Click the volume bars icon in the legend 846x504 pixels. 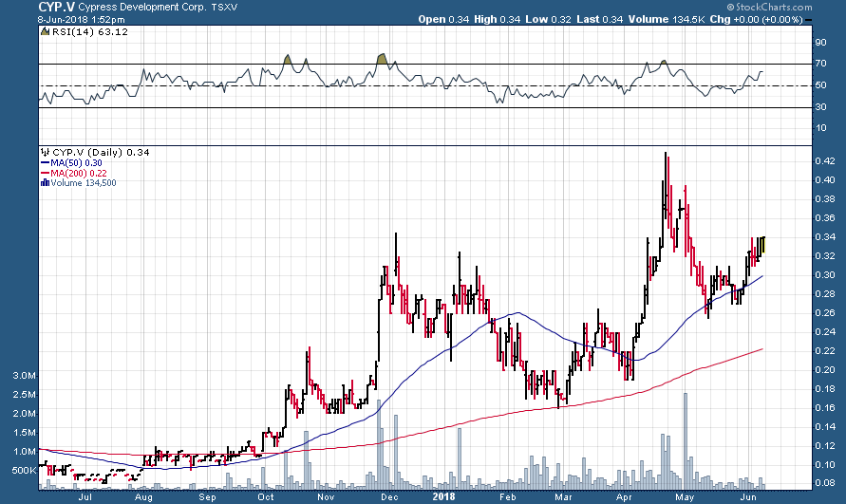pos(46,183)
